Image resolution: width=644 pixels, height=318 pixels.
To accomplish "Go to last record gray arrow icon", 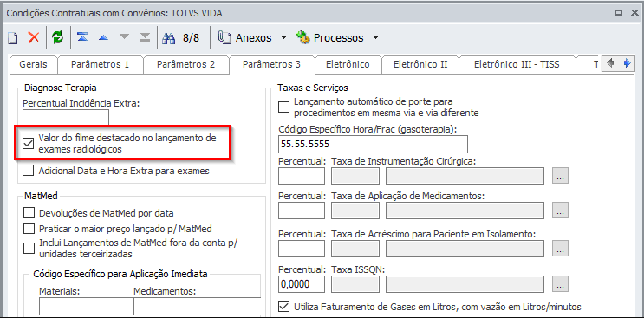I will coord(145,37).
